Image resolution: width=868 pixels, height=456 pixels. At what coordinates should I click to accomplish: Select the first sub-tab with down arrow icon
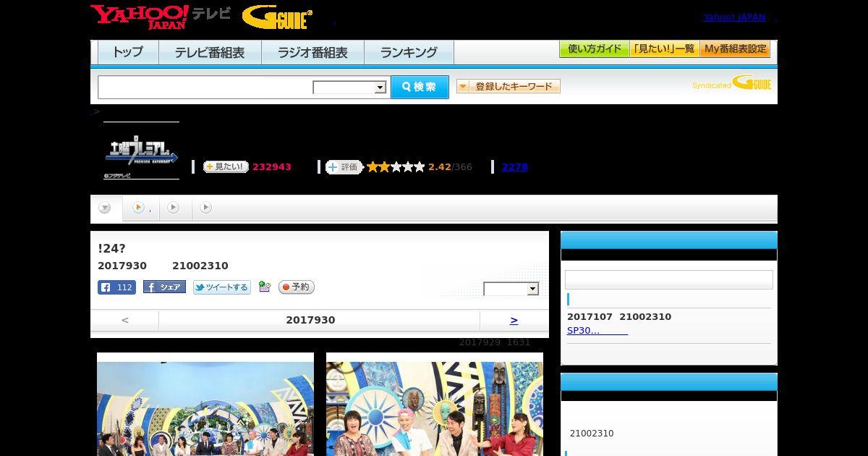105,208
